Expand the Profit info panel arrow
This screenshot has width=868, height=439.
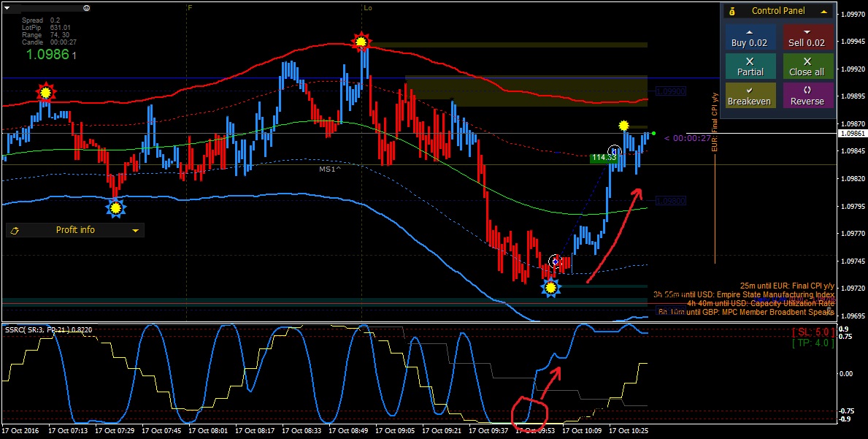(x=135, y=230)
